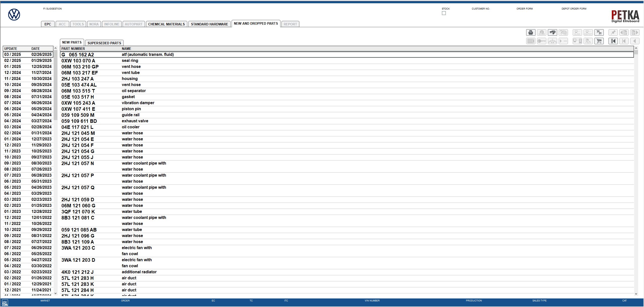This screenshot has width=644, height=307.
Task: Click the ELSA connection icon
Action: 577,32
